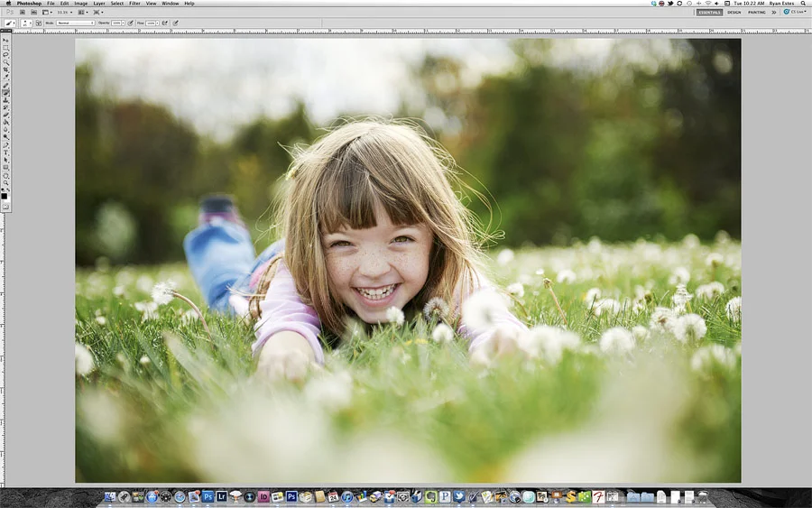Click the Ryan Estes user menu

tap(782, 3)
